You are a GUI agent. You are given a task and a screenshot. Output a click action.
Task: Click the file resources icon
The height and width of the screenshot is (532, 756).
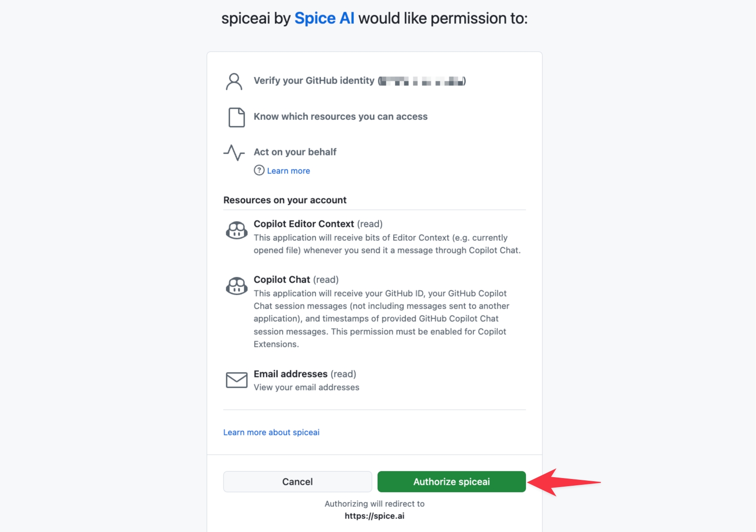(x=237, y=117)
